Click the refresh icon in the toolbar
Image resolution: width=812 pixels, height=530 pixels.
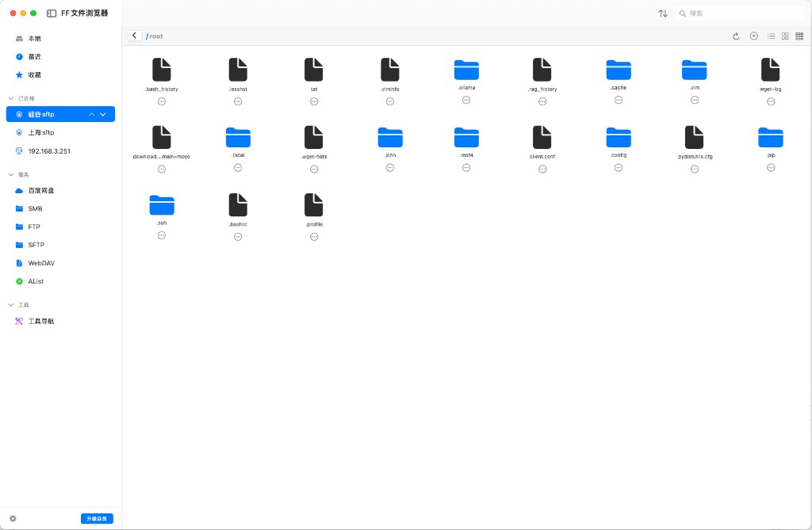click(736, 36)
